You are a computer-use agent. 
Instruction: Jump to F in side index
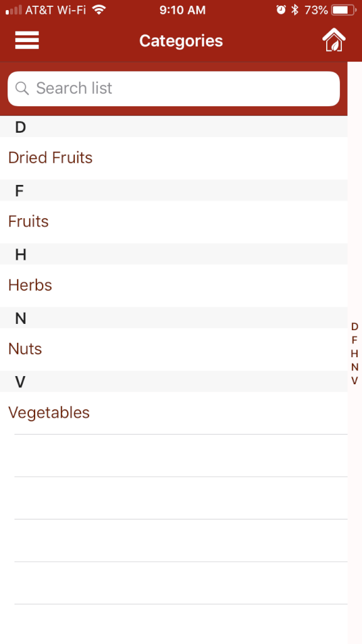click(x=354, y=340)
